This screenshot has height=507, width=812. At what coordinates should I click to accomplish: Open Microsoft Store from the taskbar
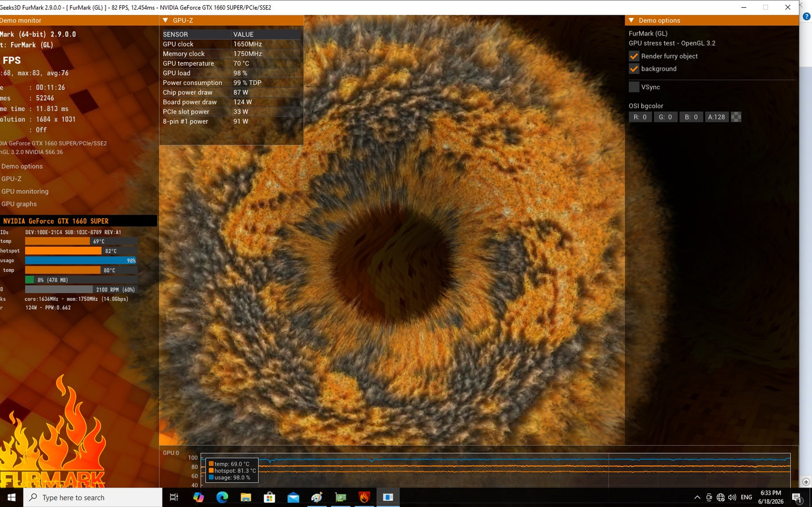pyautogui.click(x=269, y=497)
